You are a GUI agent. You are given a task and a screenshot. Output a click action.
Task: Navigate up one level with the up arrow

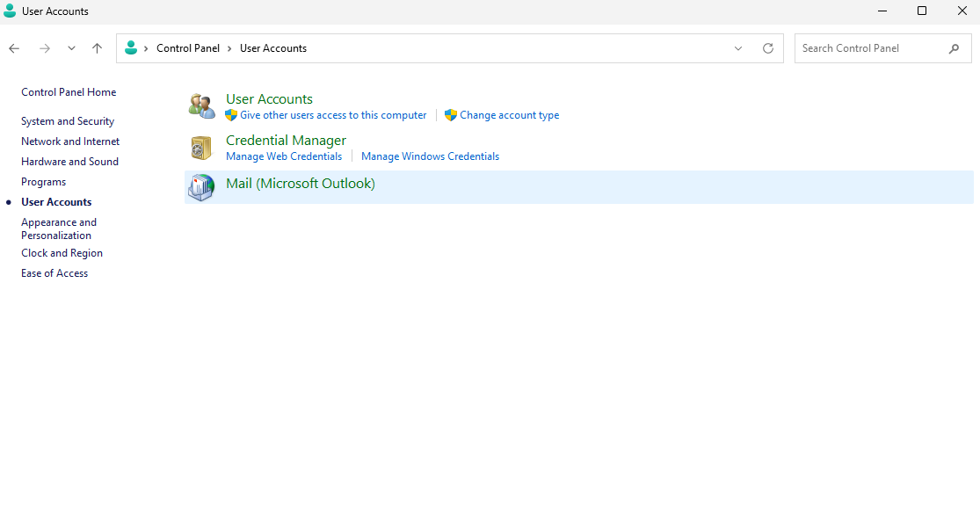(x=98, y=48)
